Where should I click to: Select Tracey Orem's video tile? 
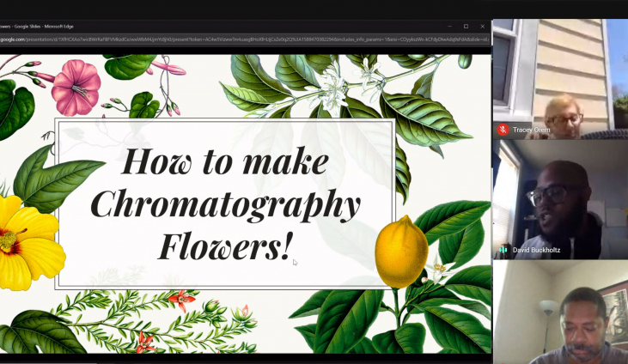[x=560, y=79]
